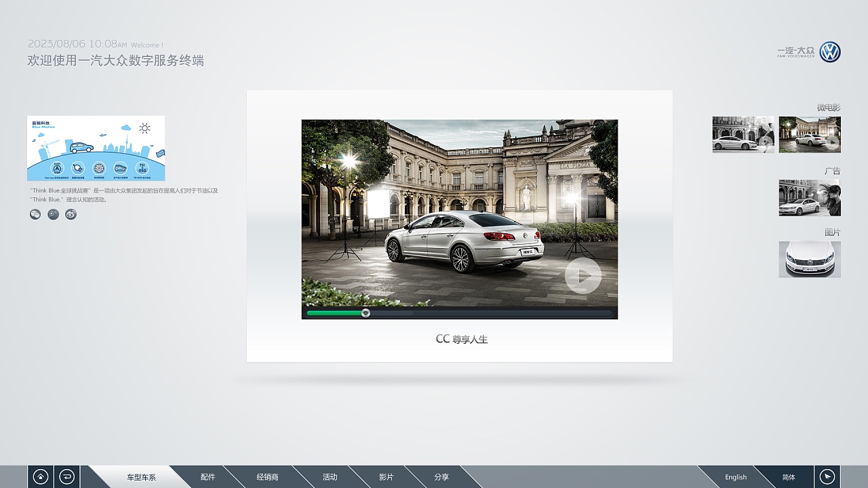Click the 微电影 section label
This screenshot has width=868, height=488.
click(829, 107)
